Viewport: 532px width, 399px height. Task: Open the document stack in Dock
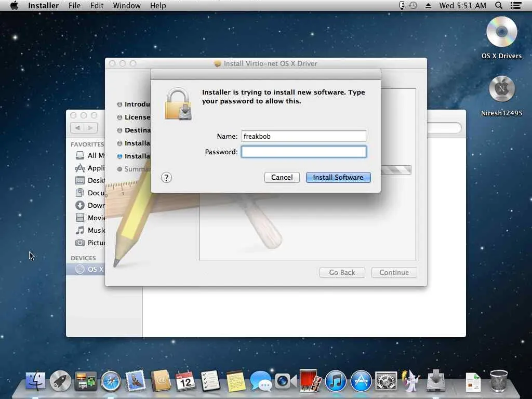(473, 382)
